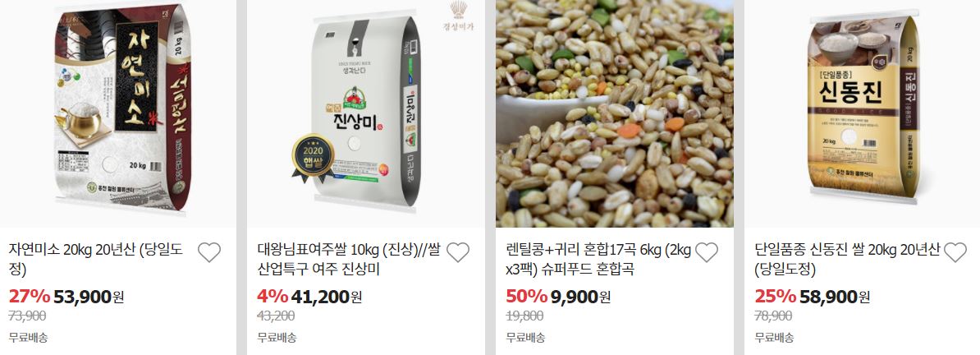Open the 자연미소 20kg 20년산 product title
The height and width of the screenshot is (355, 980).
click(96, 260)
